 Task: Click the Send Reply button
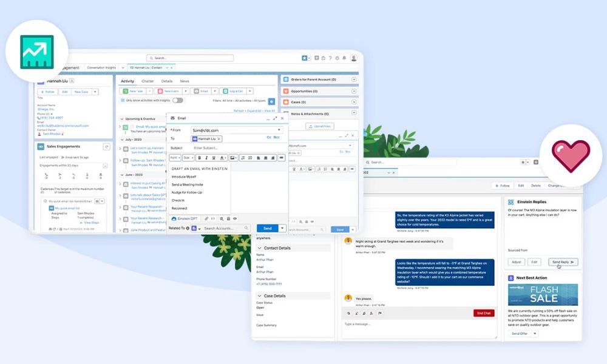pyautogui.click(x=563, y=262)
